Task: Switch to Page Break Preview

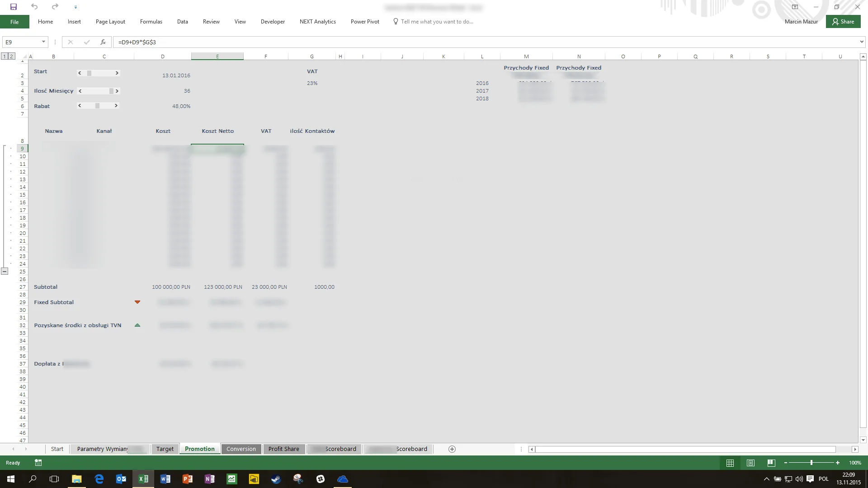Action: click(771, 463)
